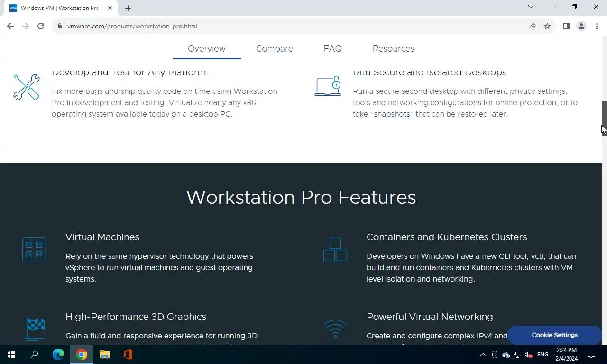Click the Wi-Fi Virtual Networking icon
Viewport: 607px width, 364px height.
click(x=335, y=329)
